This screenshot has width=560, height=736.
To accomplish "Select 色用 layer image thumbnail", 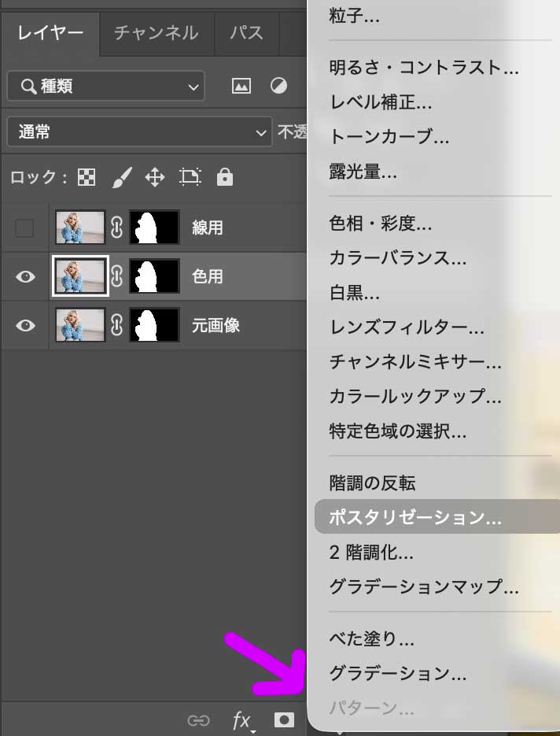I will (x=80, y=276).
